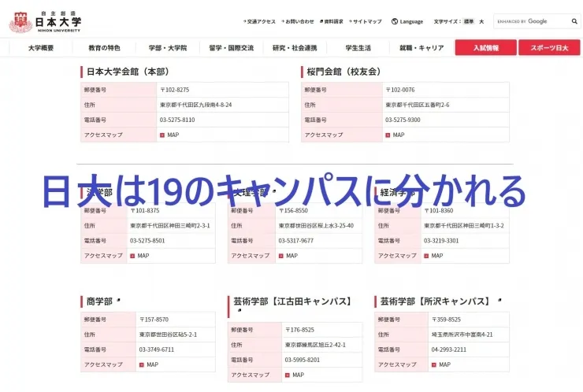The height and width of the screenshot is (392, 583).
Task: Click address 東京都千代田区九段南4-8-24
Action: (196, 105)
